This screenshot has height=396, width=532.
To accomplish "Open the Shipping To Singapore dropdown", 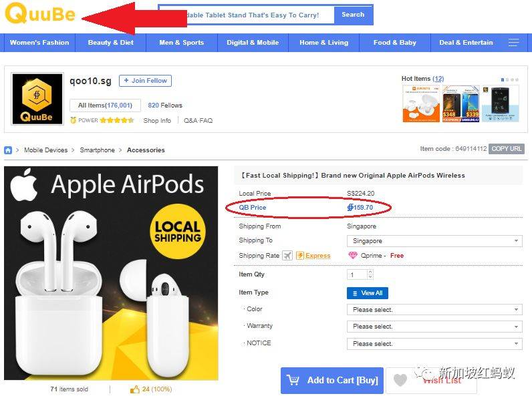I will point(434,241).
